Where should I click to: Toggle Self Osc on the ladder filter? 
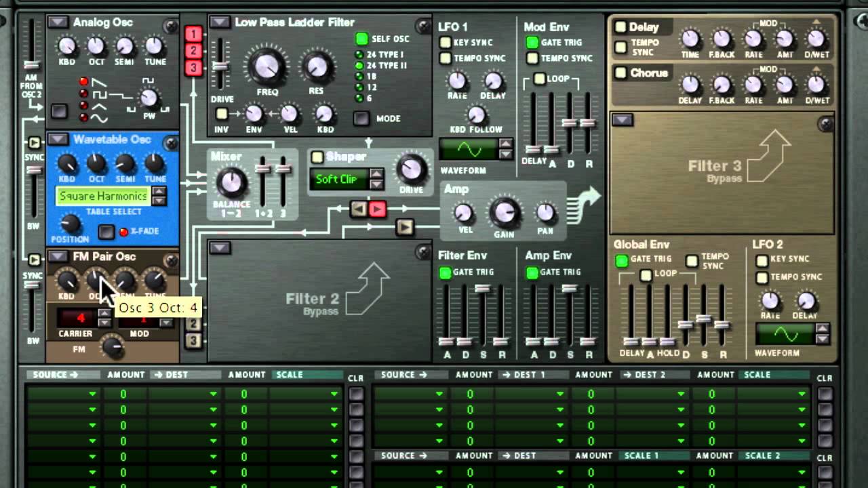[x=362, y=39]
